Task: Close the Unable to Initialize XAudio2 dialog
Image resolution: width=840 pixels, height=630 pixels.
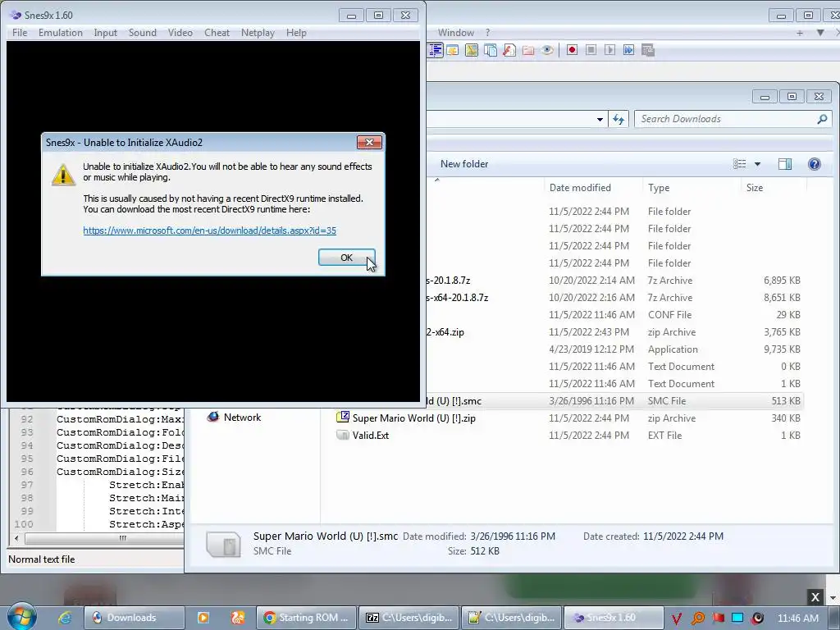Action: pyautogui.click(x=369, y=142)
